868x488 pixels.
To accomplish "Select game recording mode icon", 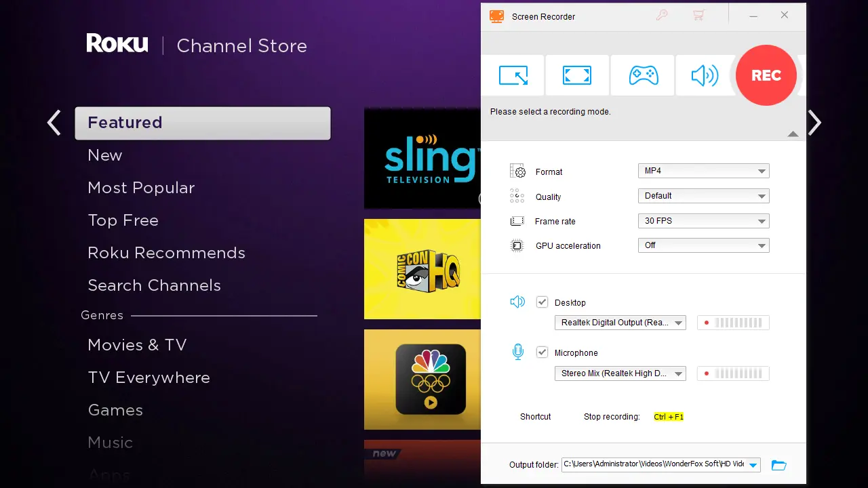I will pyautogui.click(x=643, y=75).
